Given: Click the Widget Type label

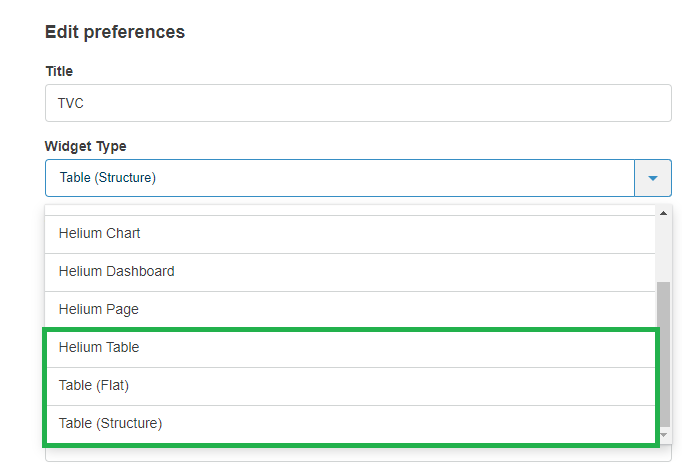Looking at the screenshot, I should (85, 146).
